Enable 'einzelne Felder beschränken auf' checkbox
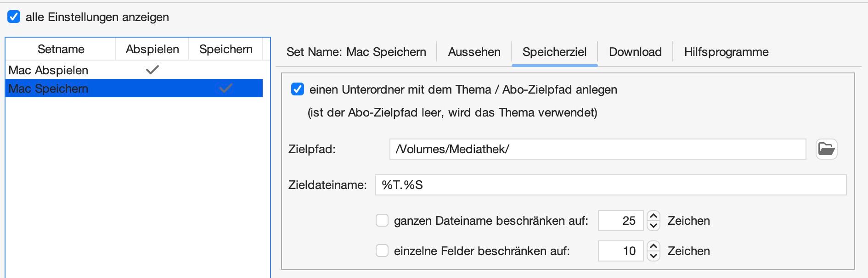 tap(382, 251)
